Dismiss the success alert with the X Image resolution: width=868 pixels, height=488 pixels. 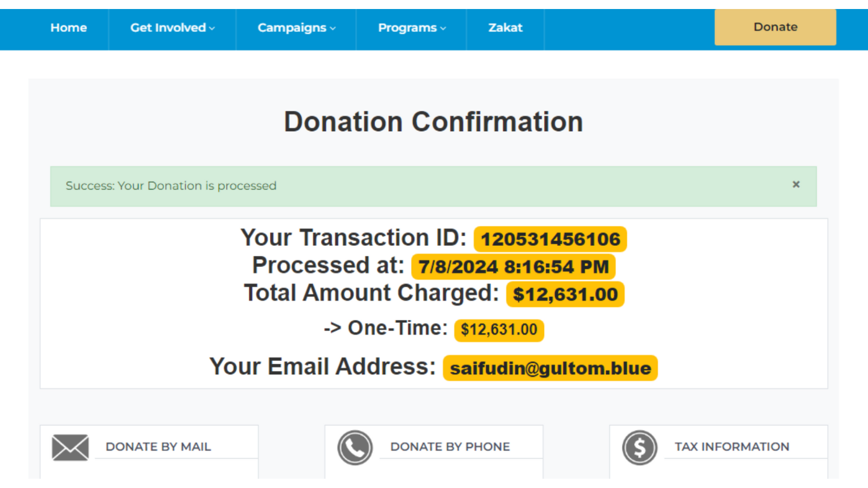click(796, 184)
